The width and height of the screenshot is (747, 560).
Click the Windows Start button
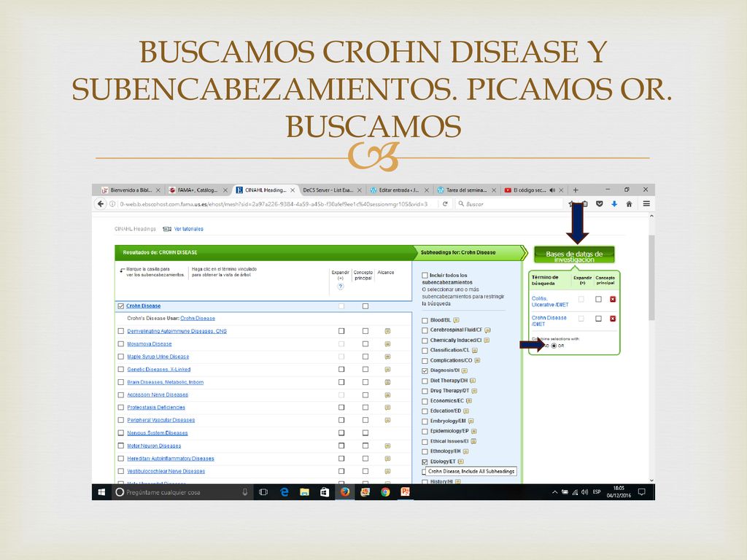(x=101, y=492)
